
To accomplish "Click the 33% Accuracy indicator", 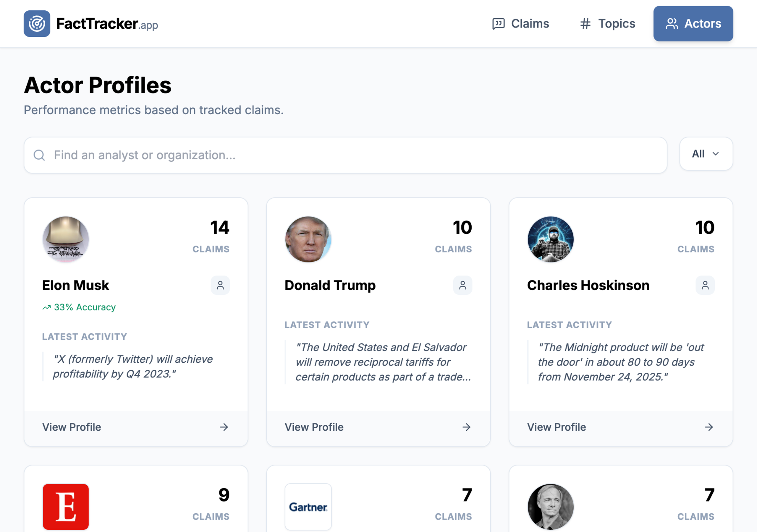I will click(x=78, y=307).
